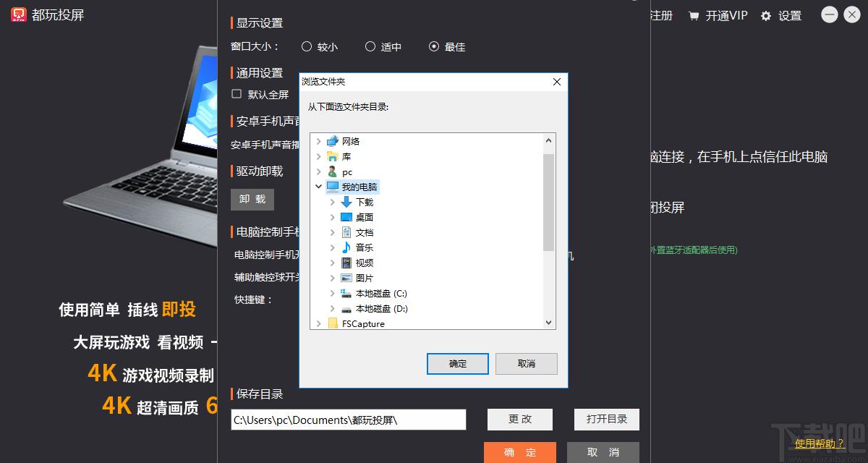Open the VIP shopping cart icon
The image size is (868, 463).
(694, 16)
